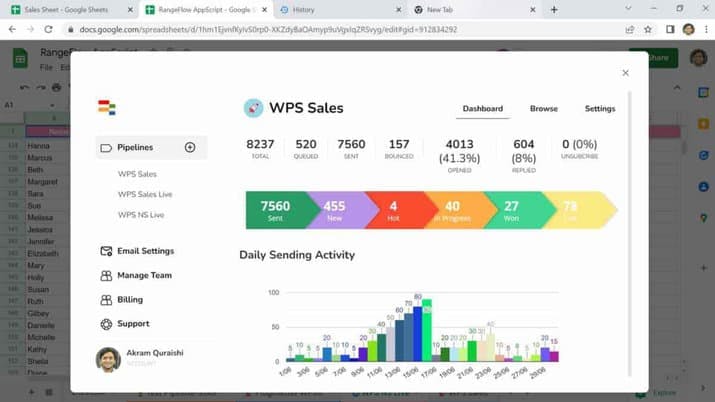Image resolution: width=715 pixels, height=402 pixels.
Task: Click the tallest green chart bar
Action: tap(427, 330)
